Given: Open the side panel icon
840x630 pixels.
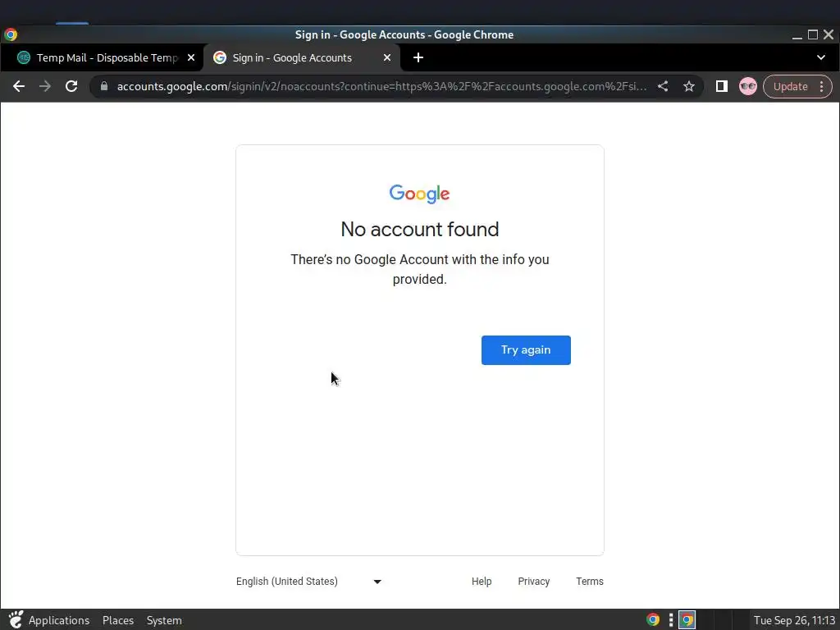Looking at the screenshot, I should [x=722, y=86].
